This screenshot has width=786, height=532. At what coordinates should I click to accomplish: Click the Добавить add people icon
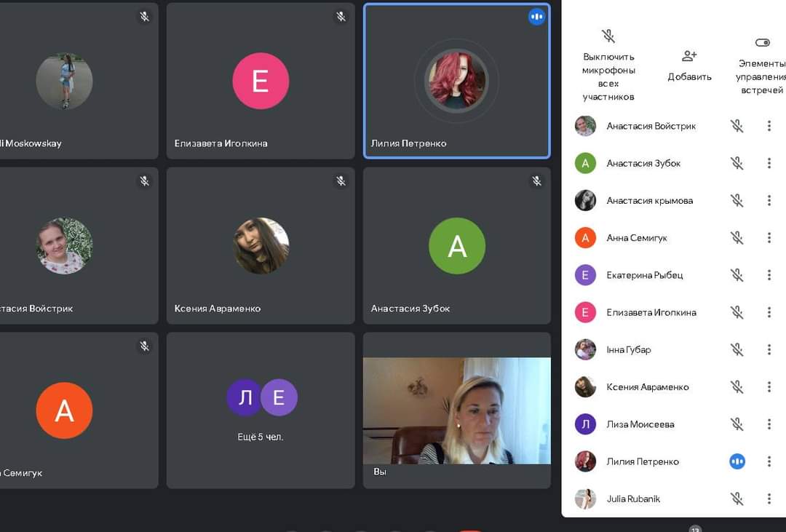689,56
